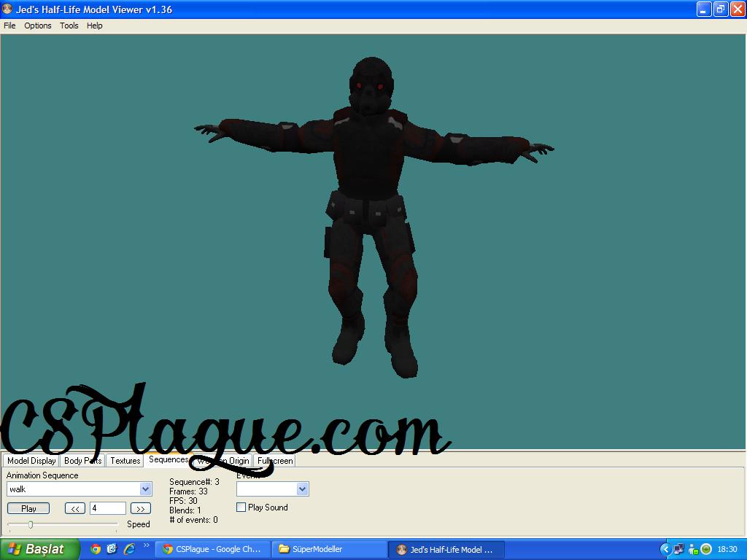Click the Windows Messenger tray icon
Viewport: 747px width, 560px height.
tap(693, 549)
